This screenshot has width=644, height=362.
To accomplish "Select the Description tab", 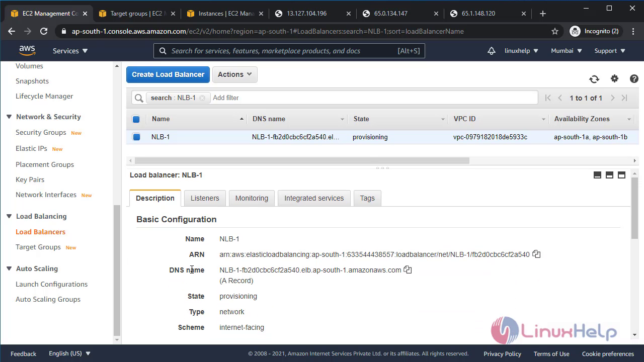I will point(155,198).
